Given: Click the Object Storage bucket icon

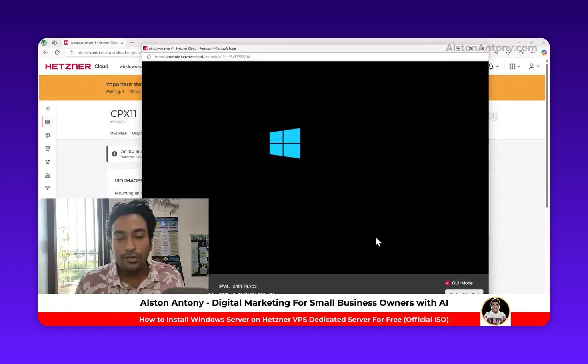Looking at the screenshot, I should coord(48,148).
